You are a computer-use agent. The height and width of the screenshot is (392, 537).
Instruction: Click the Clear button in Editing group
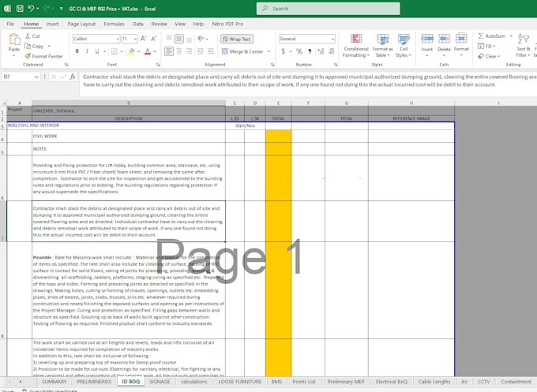click(489, 56)
